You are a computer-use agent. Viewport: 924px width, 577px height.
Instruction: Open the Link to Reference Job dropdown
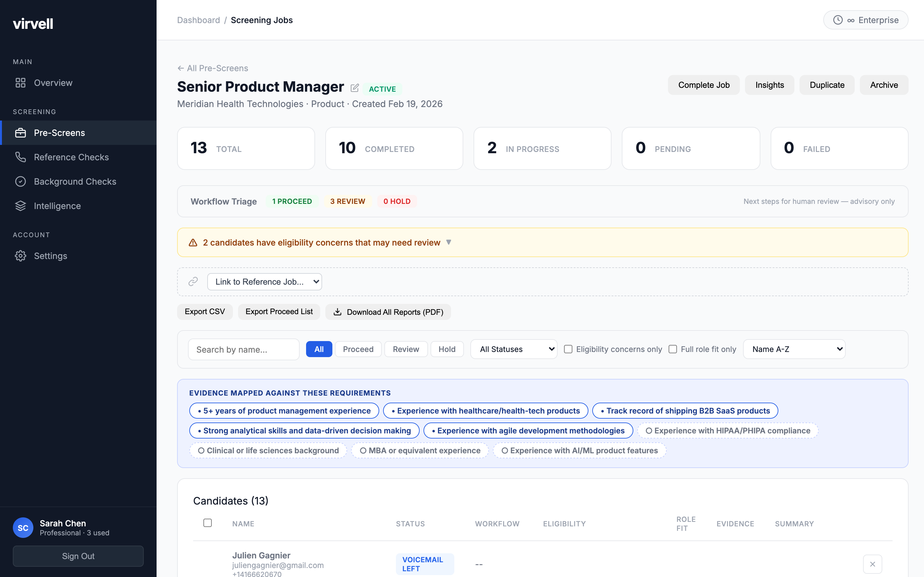pyautogui.click(x=264, y=281)
